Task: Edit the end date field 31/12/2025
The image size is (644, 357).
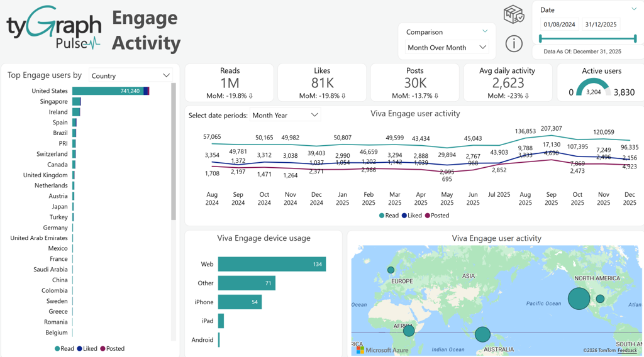Action: pyautogui.click(x=601, y=25)
